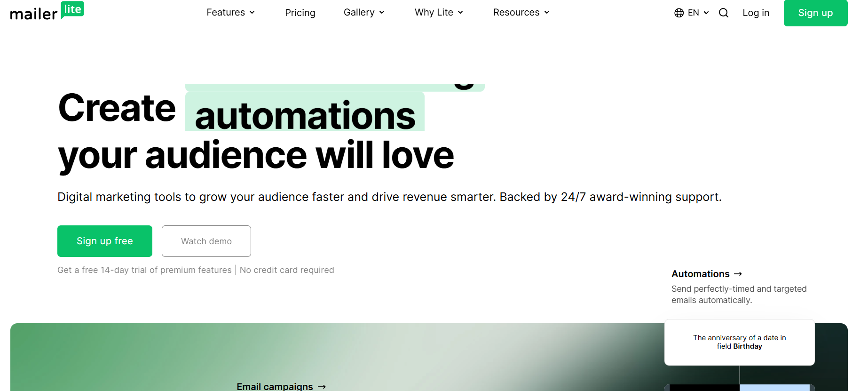Click the Watch demo button

point(206,241)
